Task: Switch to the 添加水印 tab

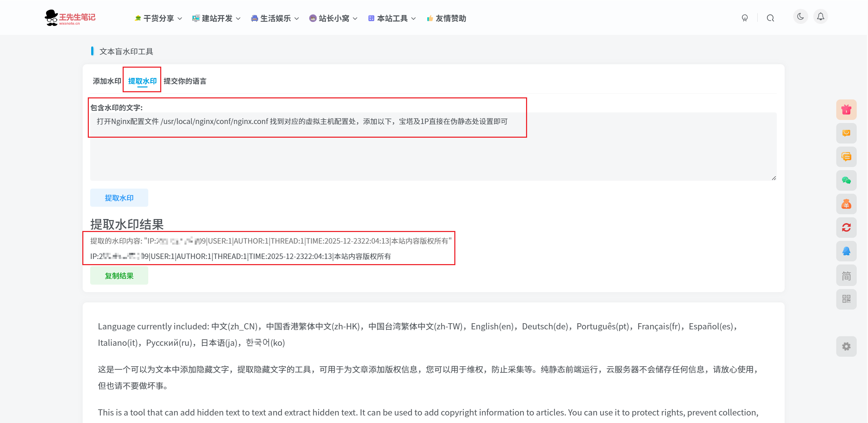Action: [107, 81]
